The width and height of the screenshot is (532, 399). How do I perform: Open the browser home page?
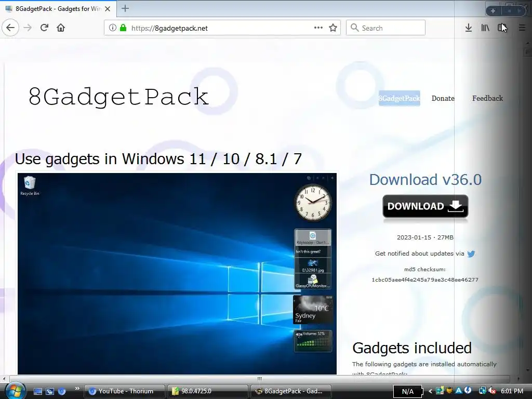click(61, 28)
